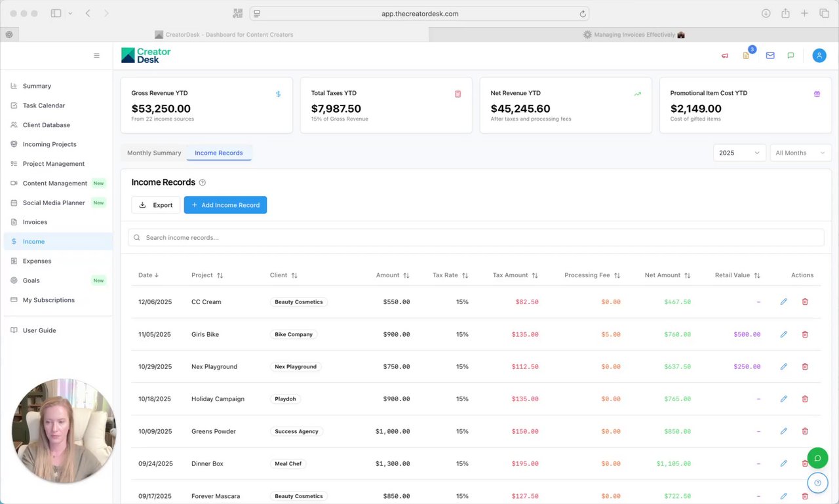Click the Bike Company client tag
The image size is (839, 504).
point(294,334)
